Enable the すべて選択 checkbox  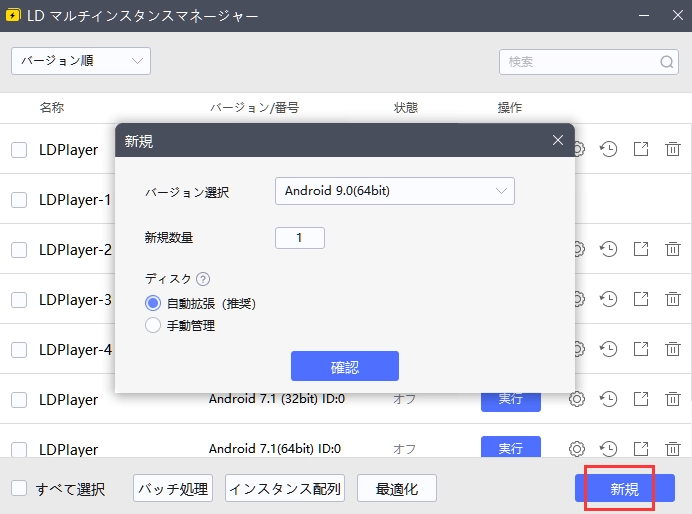pos(19,488)
